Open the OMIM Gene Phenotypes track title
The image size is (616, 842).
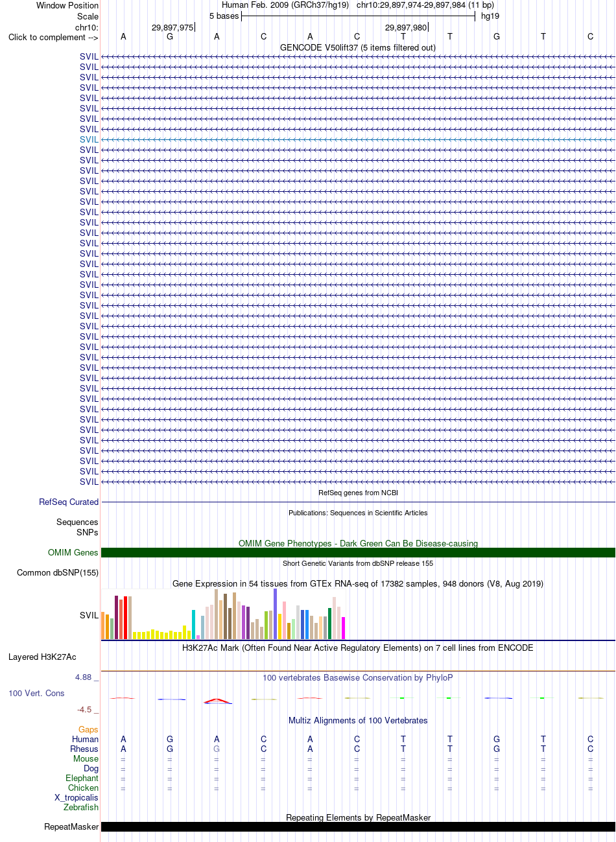coord(358,543)
